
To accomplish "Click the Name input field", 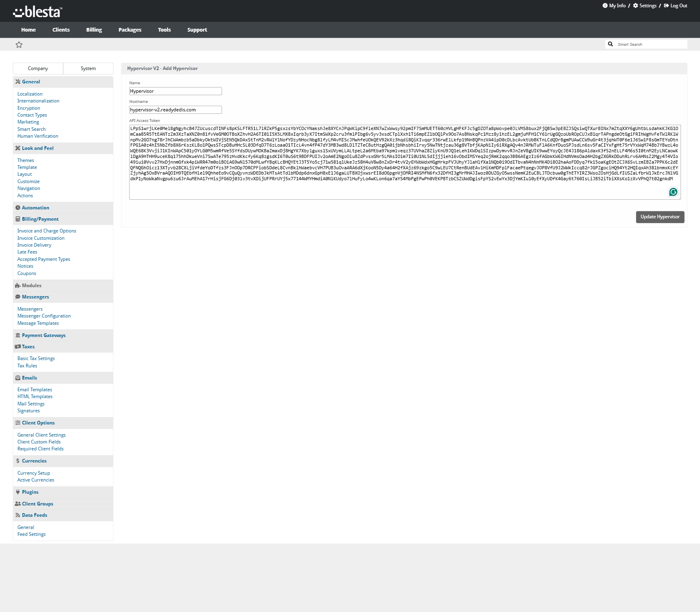I will coord(175,91).
